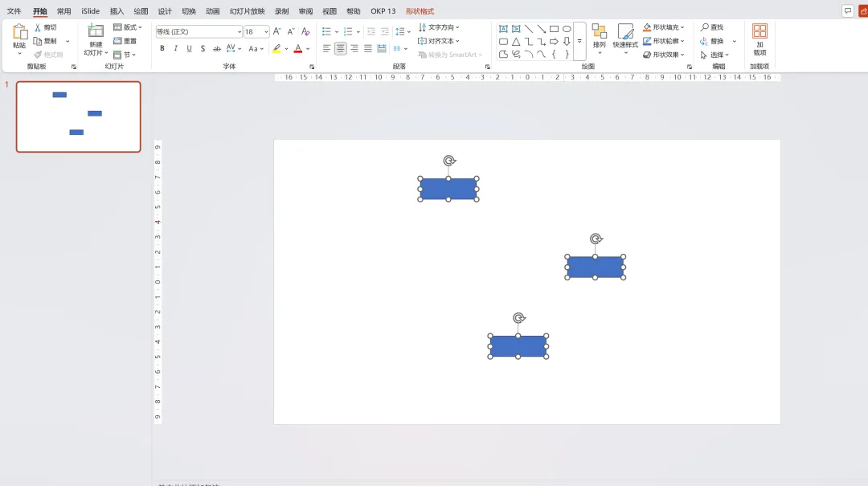
Task: Toggle bold formatting
Action: pyautogui.click(x=162, y=49)
